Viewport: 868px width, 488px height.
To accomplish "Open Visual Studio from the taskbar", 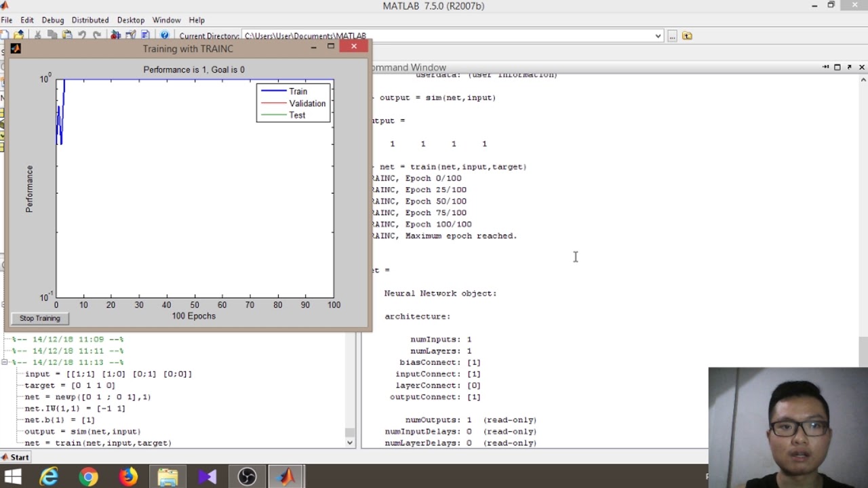I will (207, 477).
